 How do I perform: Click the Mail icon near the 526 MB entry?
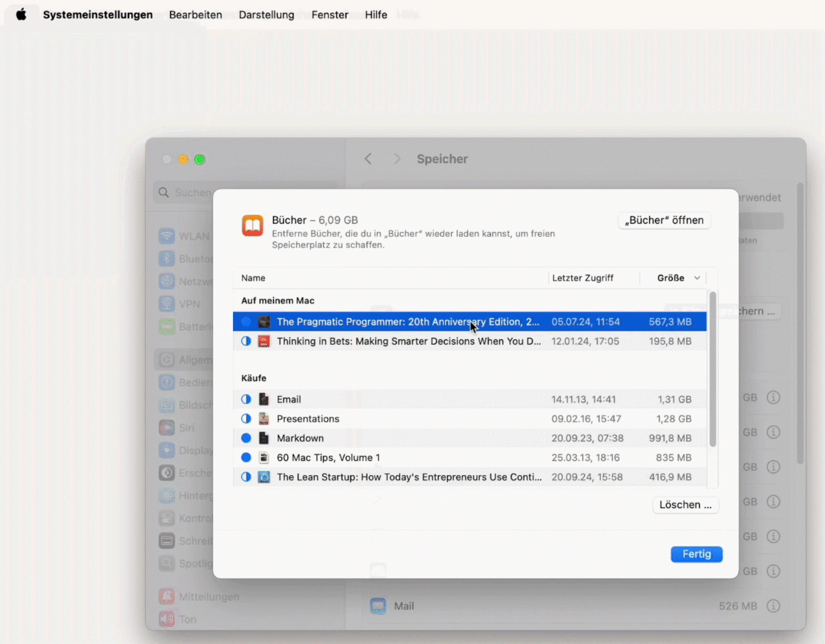click(378, 606)
